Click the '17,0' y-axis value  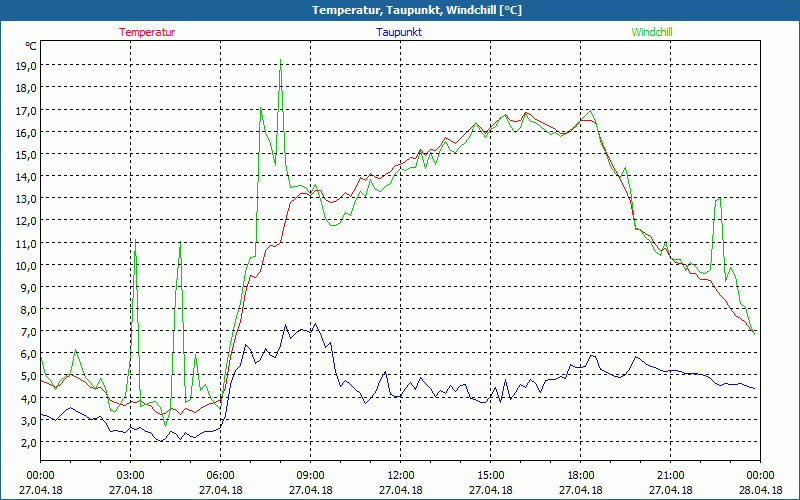26,110
